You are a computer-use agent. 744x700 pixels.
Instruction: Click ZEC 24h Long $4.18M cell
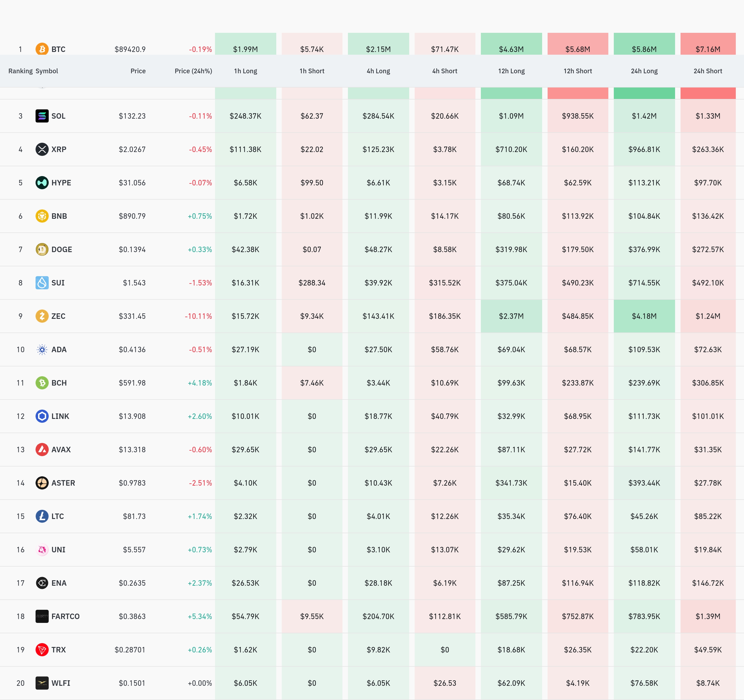[644, 316]
